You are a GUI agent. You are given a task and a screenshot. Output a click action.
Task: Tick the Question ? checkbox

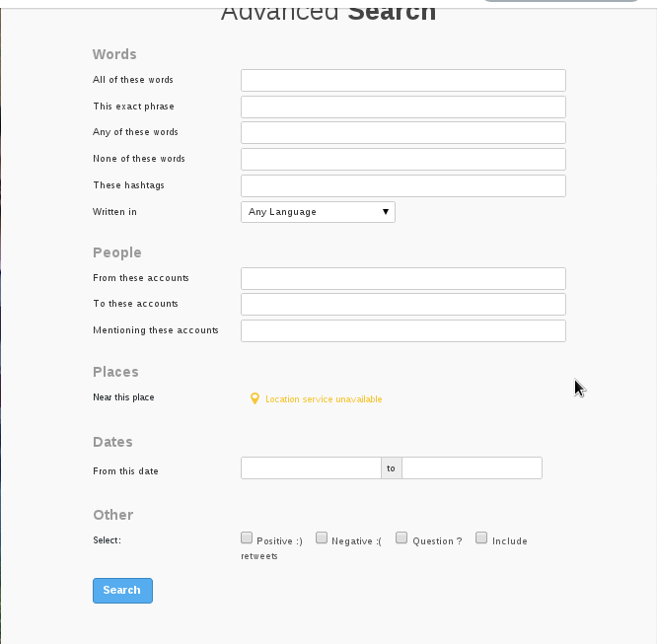[x=401, y=537]
